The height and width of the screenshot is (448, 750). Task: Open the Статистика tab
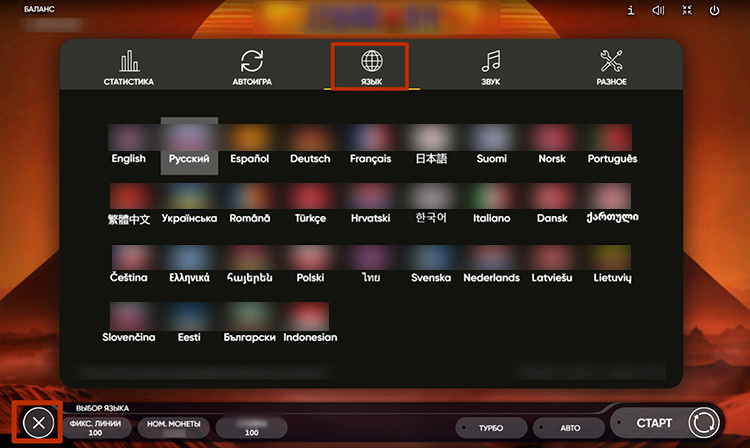click(129, 67)
